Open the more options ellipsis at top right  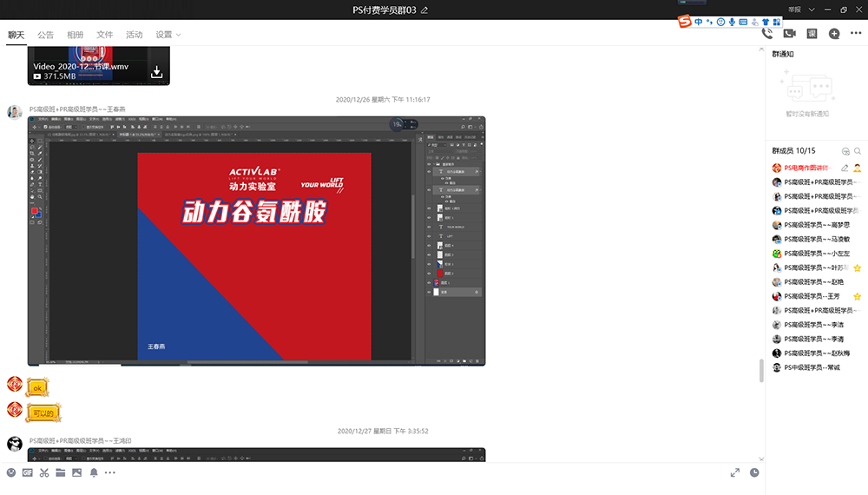[856, 34]
